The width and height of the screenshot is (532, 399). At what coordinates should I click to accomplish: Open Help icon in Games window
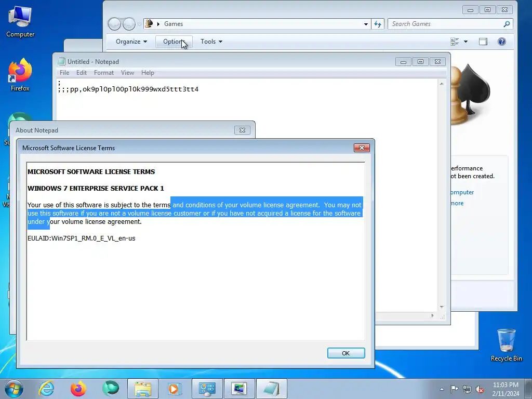(x=502, y=42)
